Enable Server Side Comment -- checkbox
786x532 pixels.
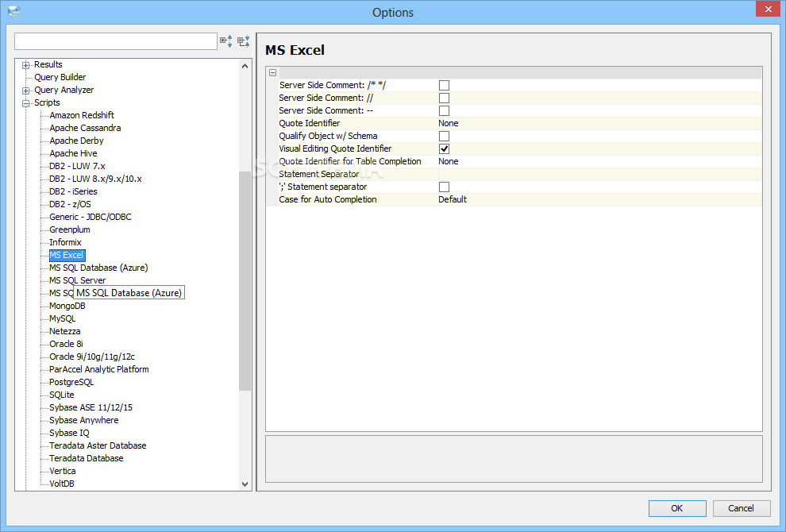pyautogui.click(x=444, y=111)
